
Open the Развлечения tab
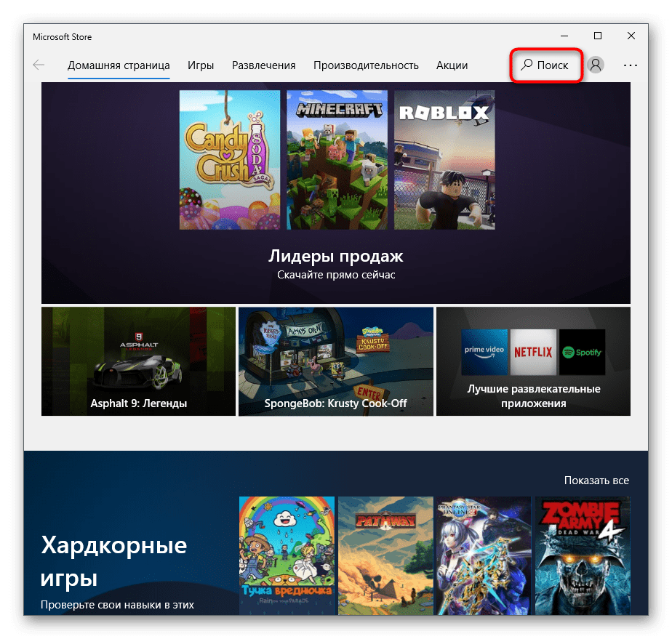pyautogui.click(x=263, y=65)
